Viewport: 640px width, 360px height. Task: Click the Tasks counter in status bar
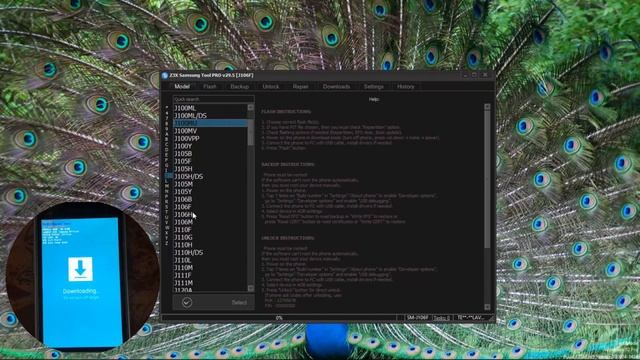pyautogui.click(x=441, y=318)
